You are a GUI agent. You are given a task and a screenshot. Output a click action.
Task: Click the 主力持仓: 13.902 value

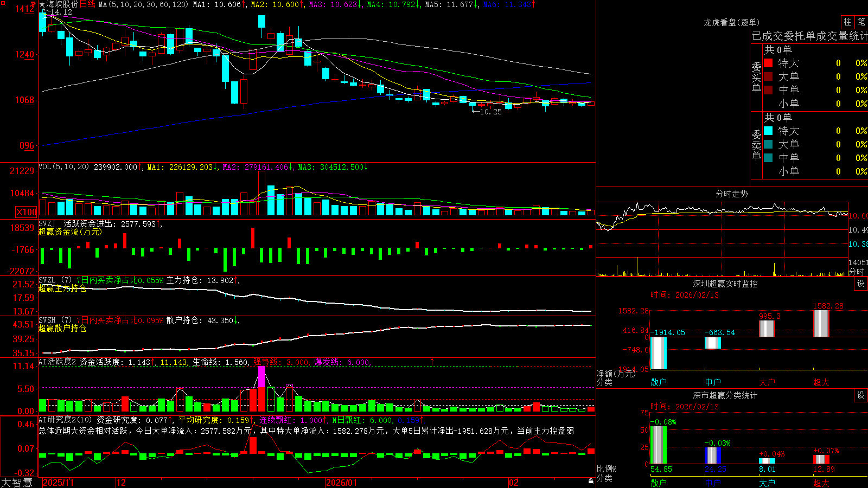[200, 280]
